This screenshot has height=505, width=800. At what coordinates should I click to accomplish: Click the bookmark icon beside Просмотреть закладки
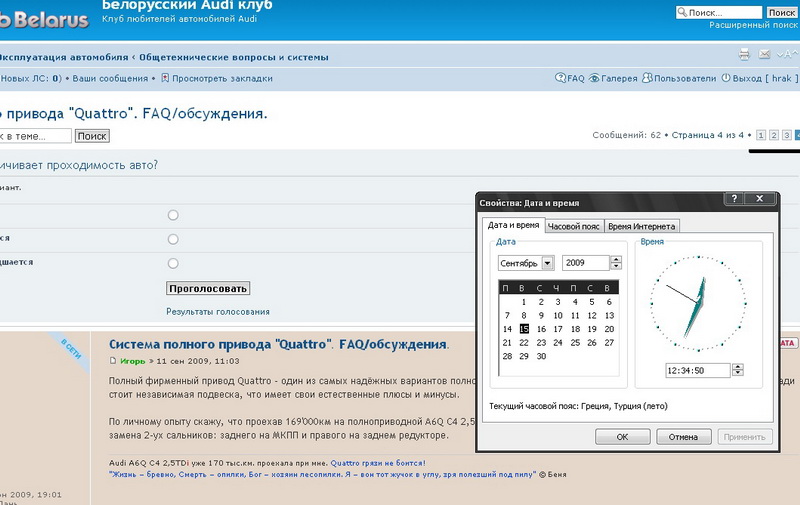[165, 78]
